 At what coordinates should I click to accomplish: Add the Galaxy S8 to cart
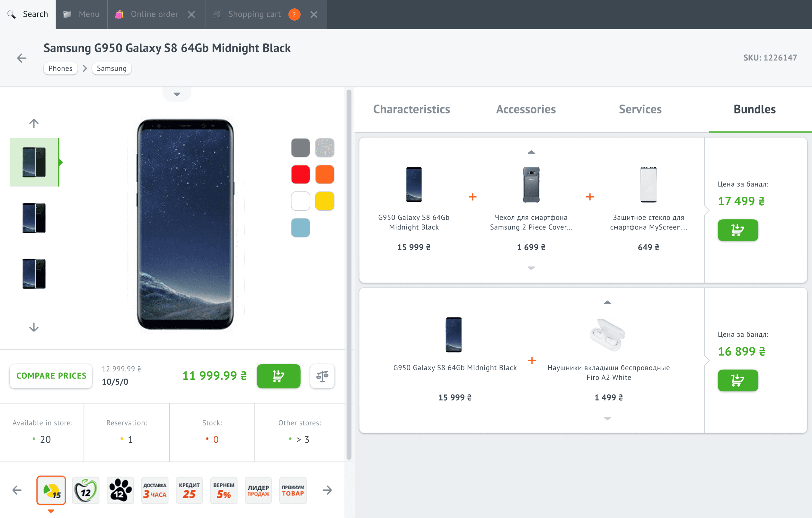[x=278, y=376]
